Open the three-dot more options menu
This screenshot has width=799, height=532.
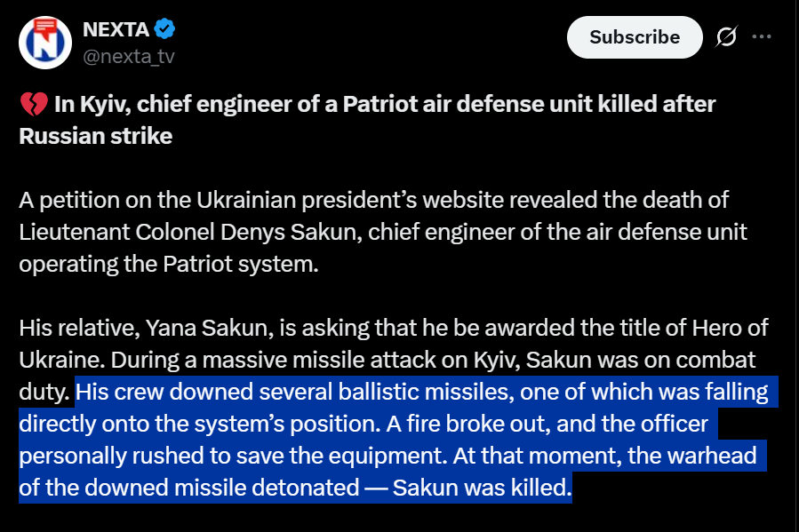tap(762, 36)
